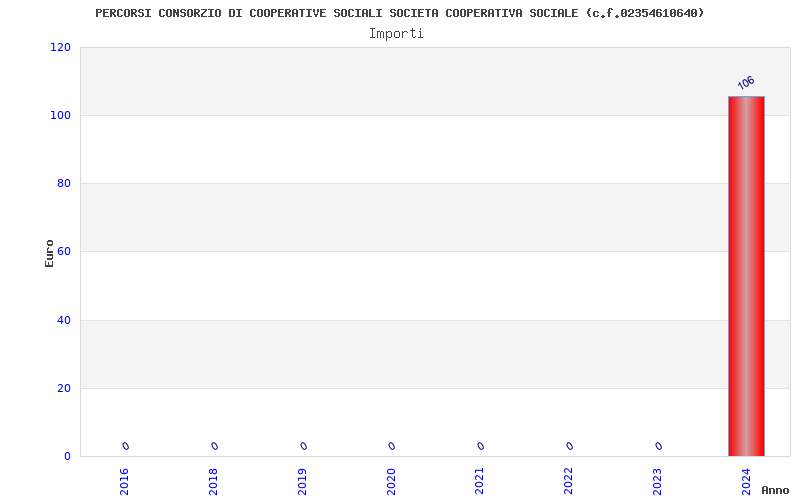Click the 0 value above 2019
The height and width of the screenshot is (500, 800).
[303, 446]
